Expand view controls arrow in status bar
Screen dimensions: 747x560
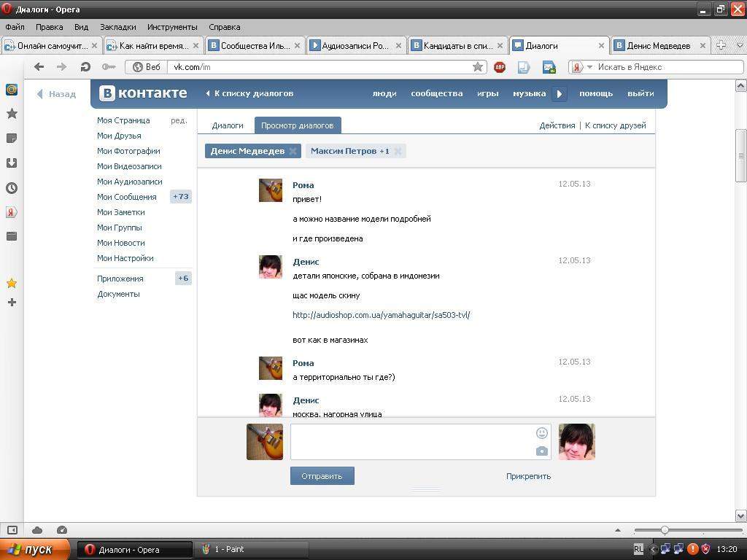pyautogui.click(x=618, y=530)
